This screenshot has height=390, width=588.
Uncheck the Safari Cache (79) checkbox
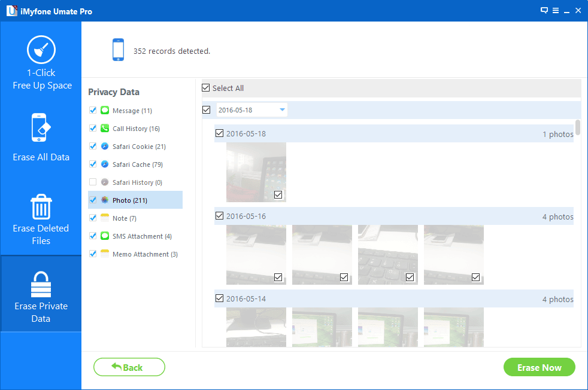tap(93, 164)
